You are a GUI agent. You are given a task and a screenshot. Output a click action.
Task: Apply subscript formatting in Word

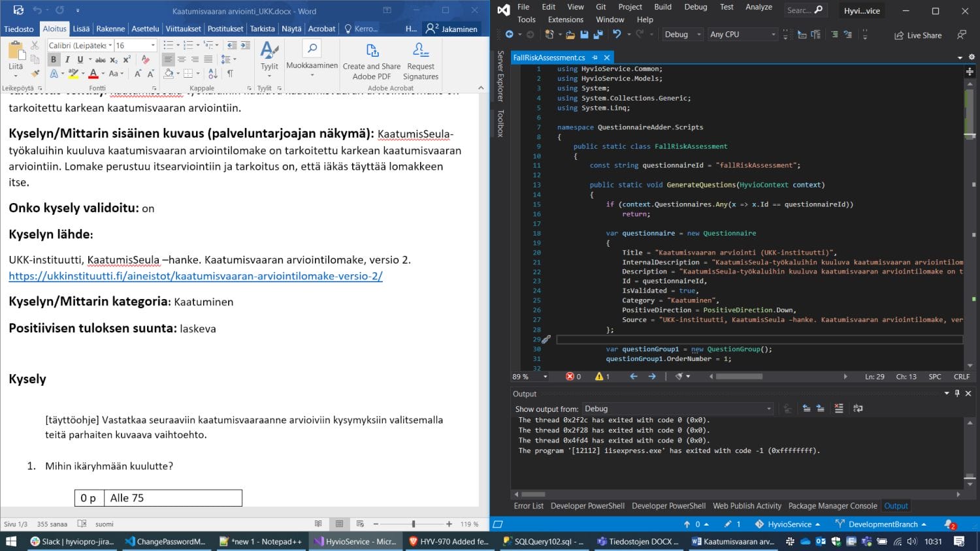[x=114, y=59]
